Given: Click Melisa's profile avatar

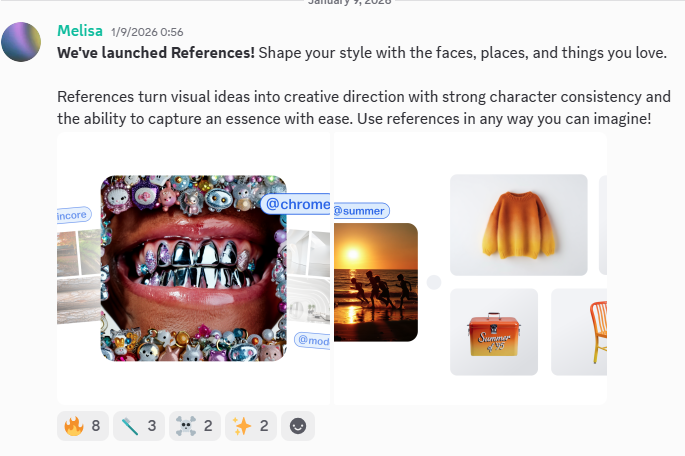Looking at the screenshot, I should 21,42.
